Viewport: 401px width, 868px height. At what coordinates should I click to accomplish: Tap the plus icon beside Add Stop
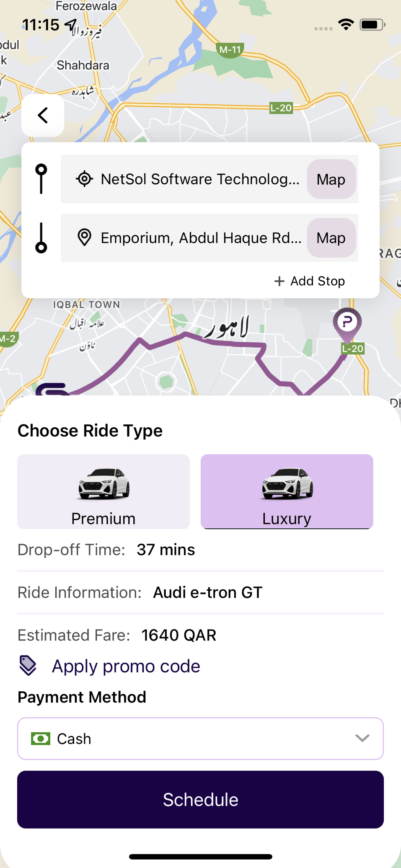click(279, 281)
